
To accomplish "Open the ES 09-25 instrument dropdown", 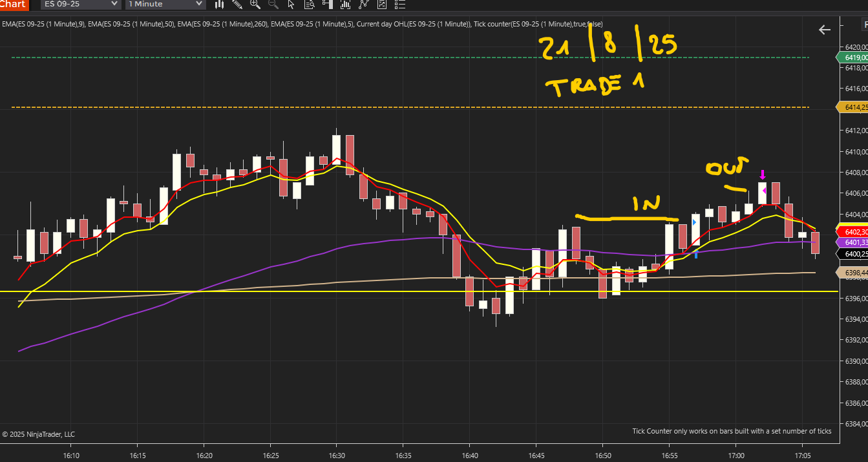I will tap(80, 4).
